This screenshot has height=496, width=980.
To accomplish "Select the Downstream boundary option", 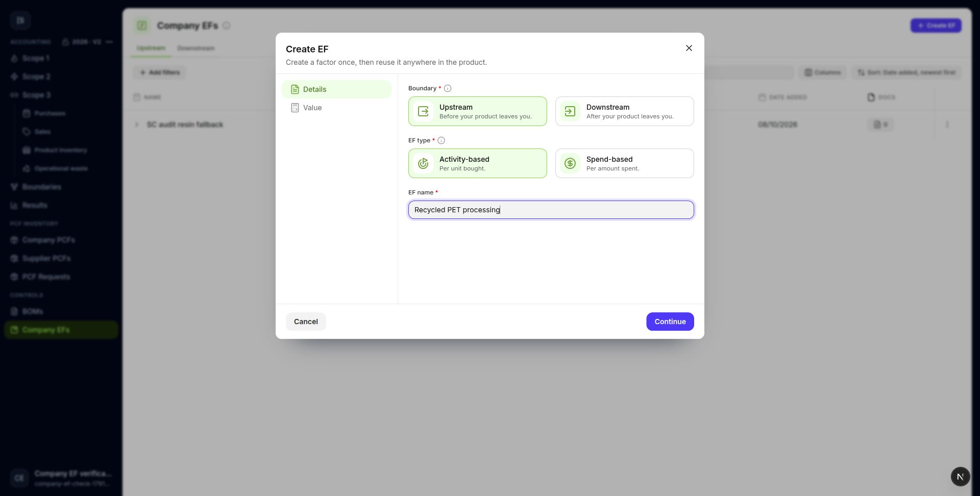I will 624,111.
